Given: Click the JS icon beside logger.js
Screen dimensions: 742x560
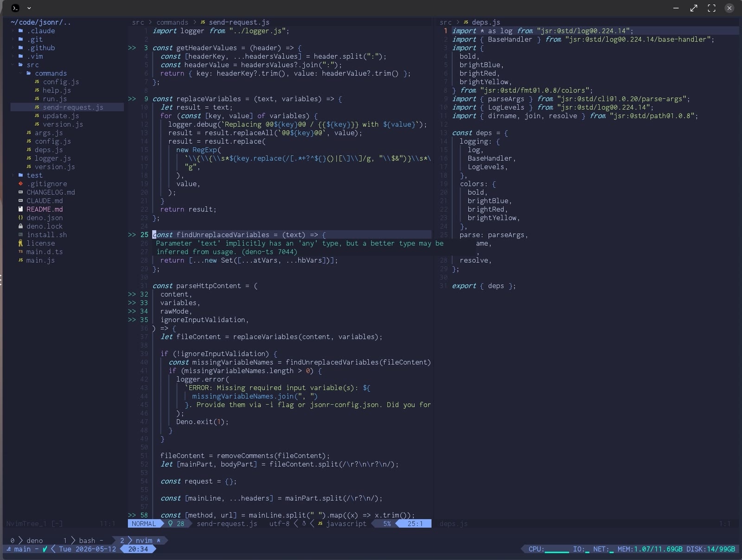Looking at the screenshot, I should coord(29,159).
